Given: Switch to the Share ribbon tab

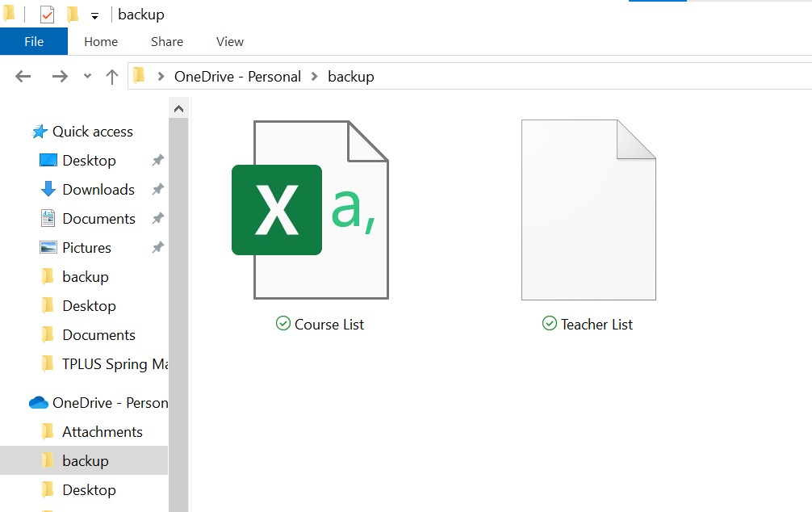Looking at the screenshot, I should tap(166, 41).
